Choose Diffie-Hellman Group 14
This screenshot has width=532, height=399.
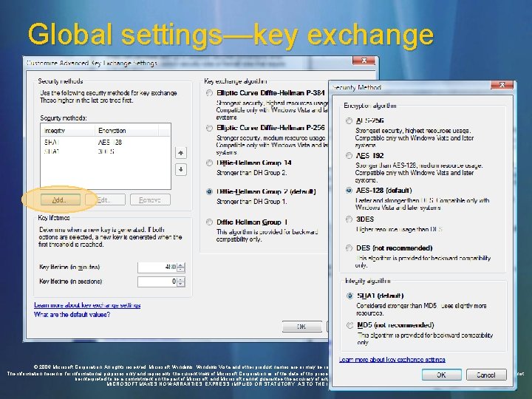[x=209, y=163]
